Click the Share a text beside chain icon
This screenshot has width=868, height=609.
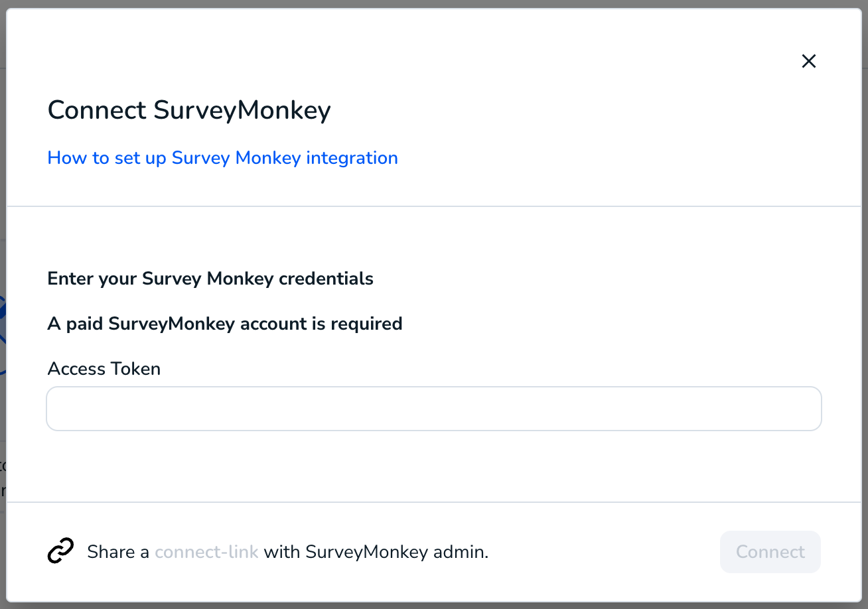click(118, 552)
